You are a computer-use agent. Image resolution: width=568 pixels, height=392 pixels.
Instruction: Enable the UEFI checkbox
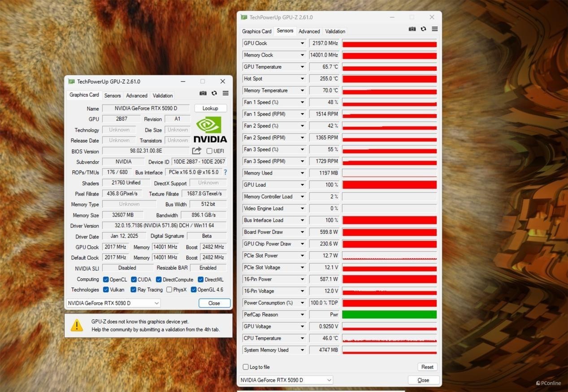(x=209, y=151)
